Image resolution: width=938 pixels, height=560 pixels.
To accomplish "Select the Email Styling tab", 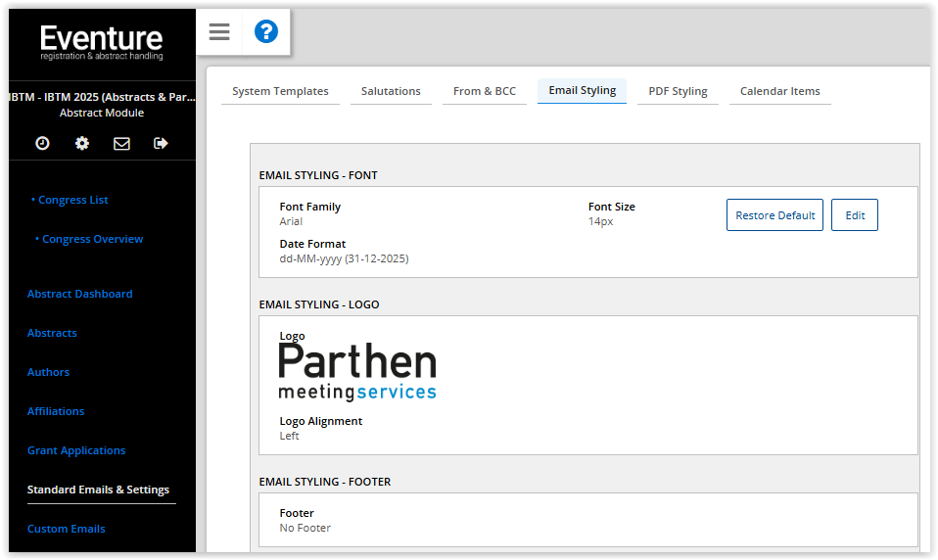I will (x=582, y=91).
